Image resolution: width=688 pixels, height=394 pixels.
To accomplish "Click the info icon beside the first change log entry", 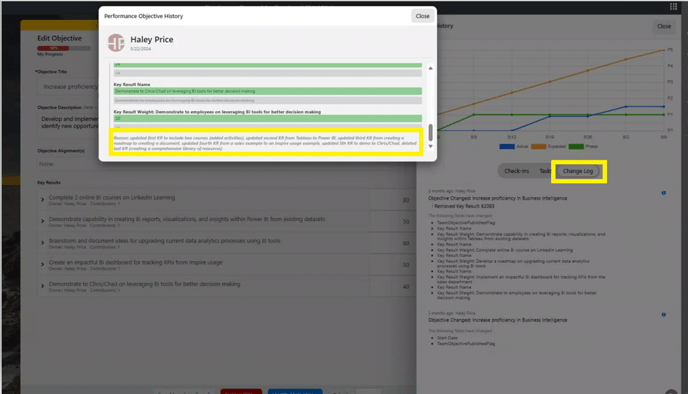I will 663,193.
